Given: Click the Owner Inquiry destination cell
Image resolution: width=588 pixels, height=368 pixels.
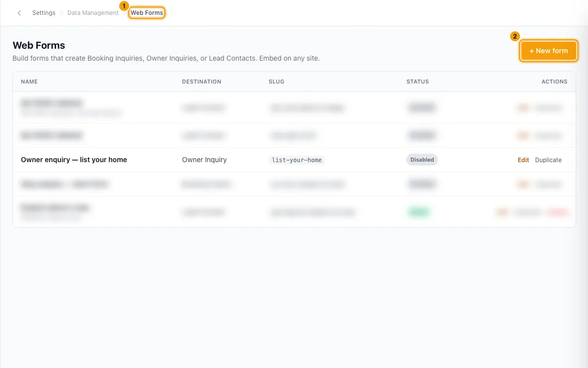Looking at the screenshot, I should point(205,160).
